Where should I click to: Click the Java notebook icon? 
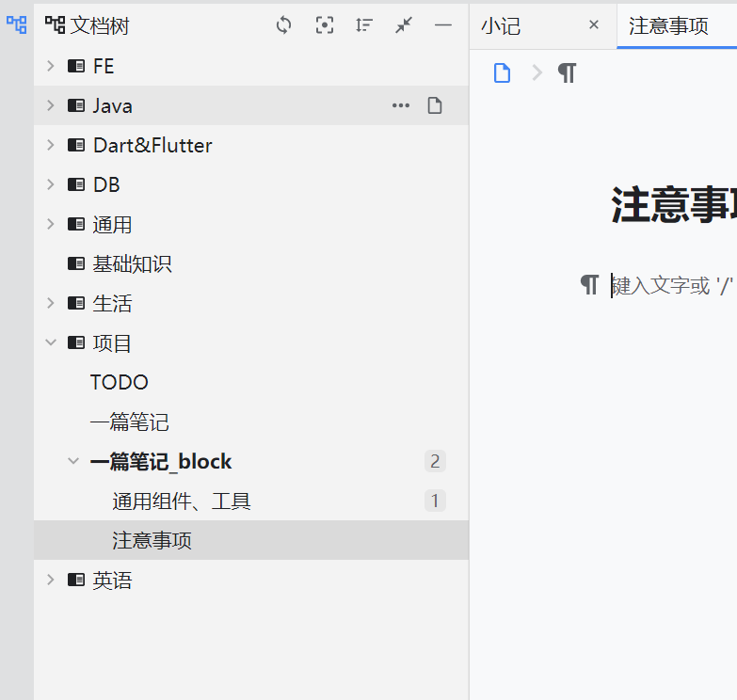coord(76,105)
